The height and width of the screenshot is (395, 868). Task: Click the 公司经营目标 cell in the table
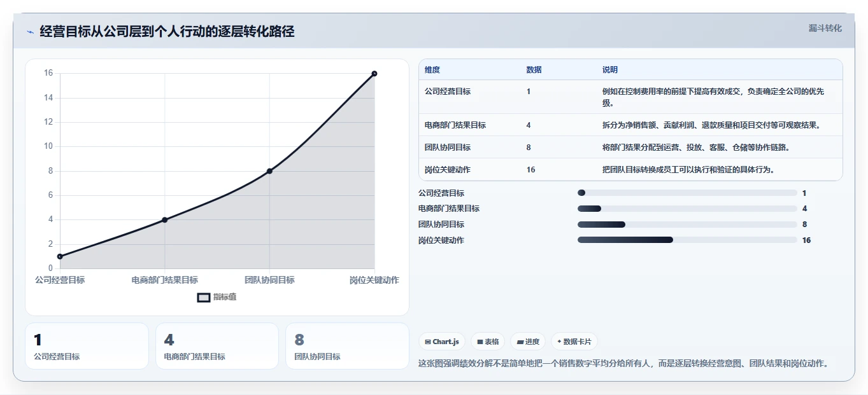(448, 92)
